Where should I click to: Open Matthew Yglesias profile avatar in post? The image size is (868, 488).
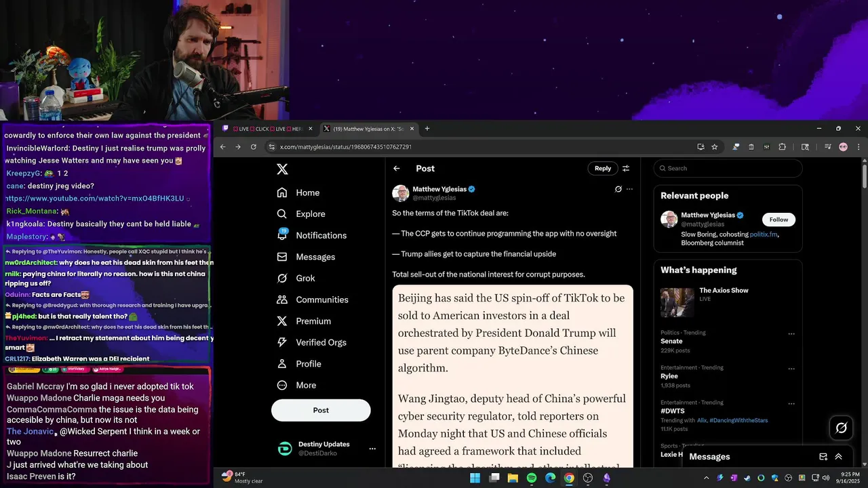(401, 193)
